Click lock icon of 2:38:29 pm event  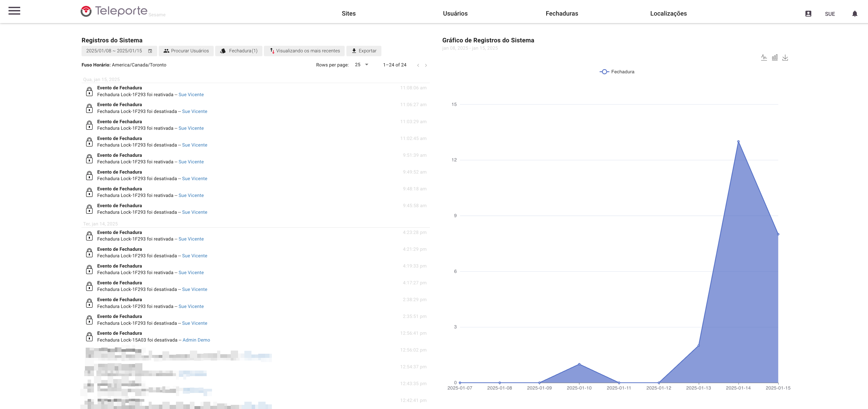point(89,303)
